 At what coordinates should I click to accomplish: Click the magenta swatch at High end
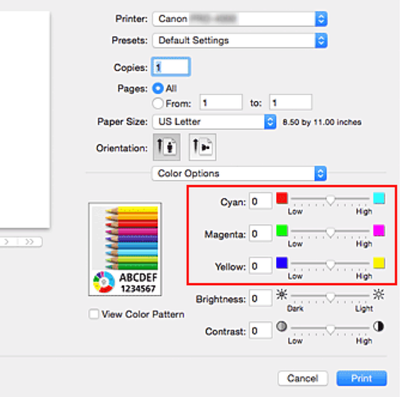(379, 230)
